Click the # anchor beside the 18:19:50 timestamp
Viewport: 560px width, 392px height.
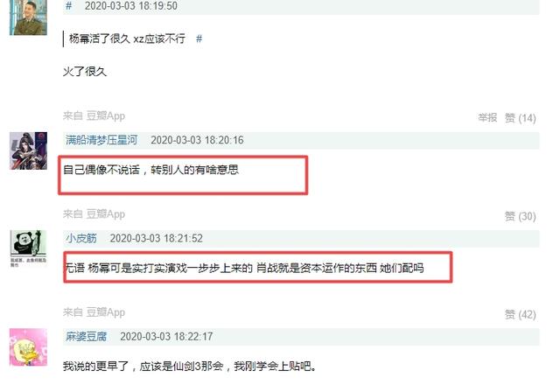69,6
